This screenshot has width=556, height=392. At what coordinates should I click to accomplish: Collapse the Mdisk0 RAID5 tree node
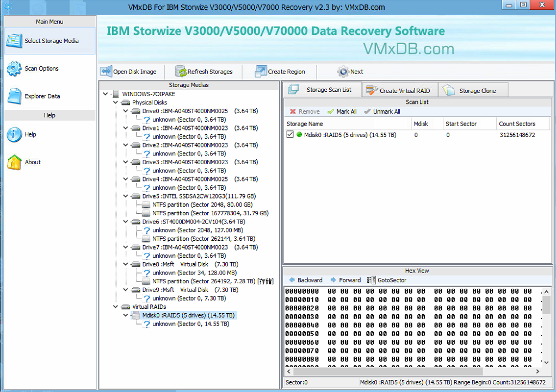pos(126,315)
